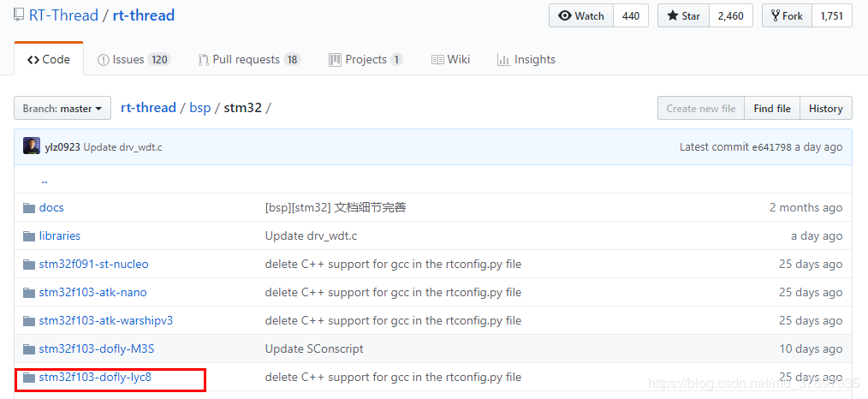868x399 pixels.
Task: Open the docs row commit message
Action: (336, 207)
